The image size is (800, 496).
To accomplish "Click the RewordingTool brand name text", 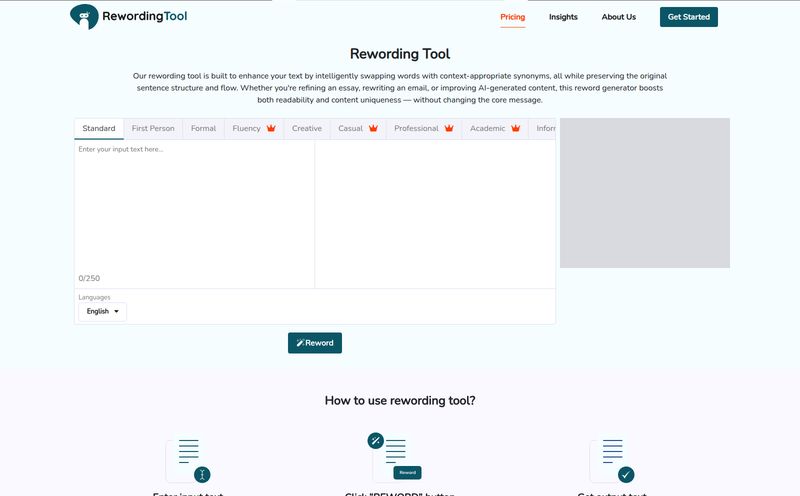I will point(144,16).
